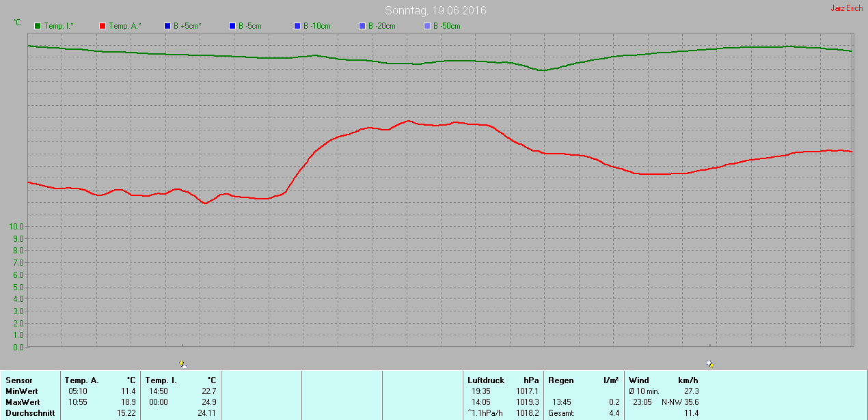
Task: Click the 1017.1 minimum pressure value
Action: coord(528,391)
